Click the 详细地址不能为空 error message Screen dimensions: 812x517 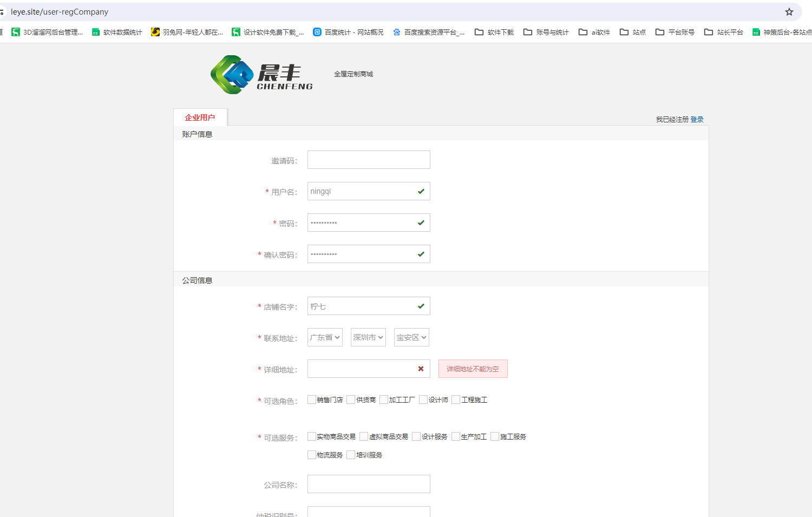click(473, 369)
